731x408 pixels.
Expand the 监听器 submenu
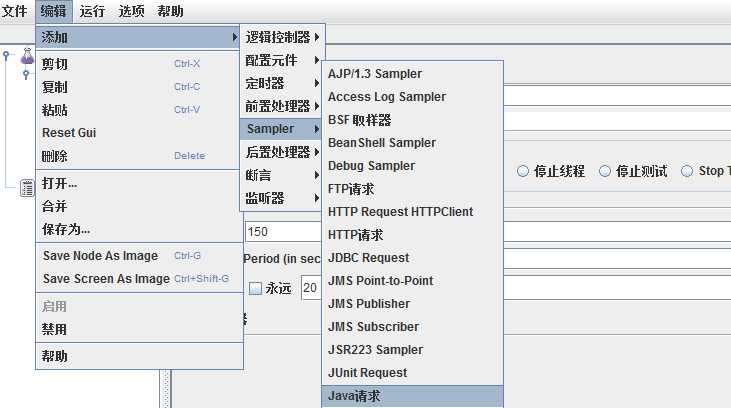pos(282,198)
